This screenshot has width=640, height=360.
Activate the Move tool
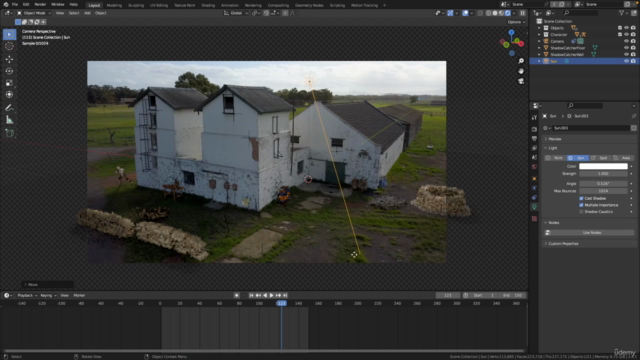[9, 59]
